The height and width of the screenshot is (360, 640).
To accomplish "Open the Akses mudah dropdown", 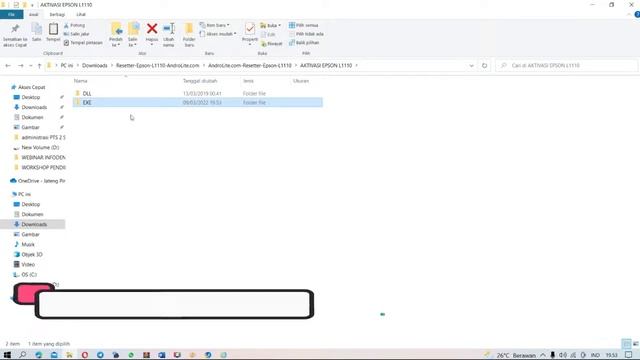I will [x=218, y=34].
